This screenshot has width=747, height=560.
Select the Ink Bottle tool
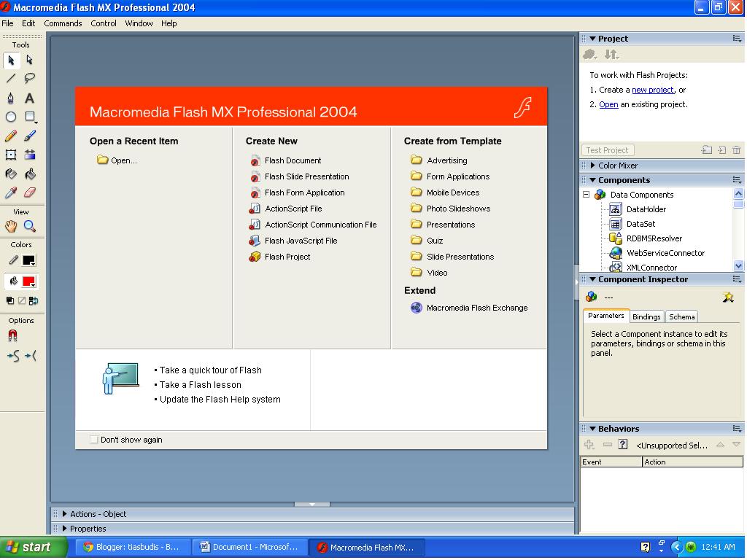pos(11,174)
